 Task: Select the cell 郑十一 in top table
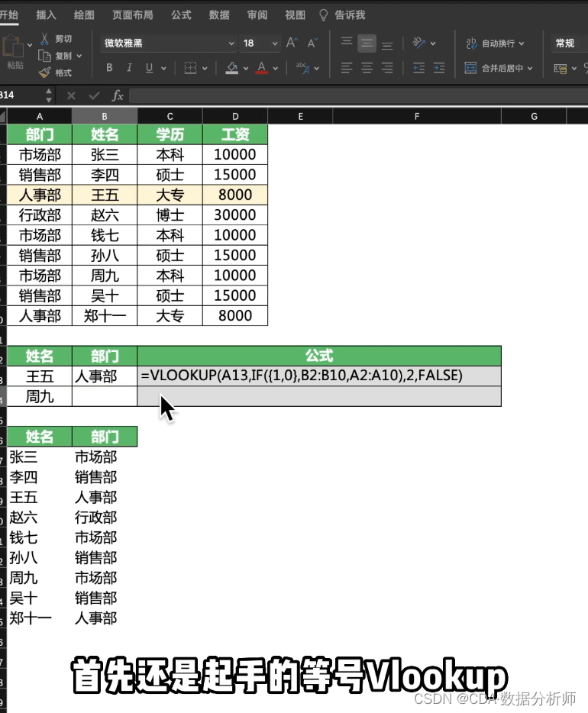(105, 315)
